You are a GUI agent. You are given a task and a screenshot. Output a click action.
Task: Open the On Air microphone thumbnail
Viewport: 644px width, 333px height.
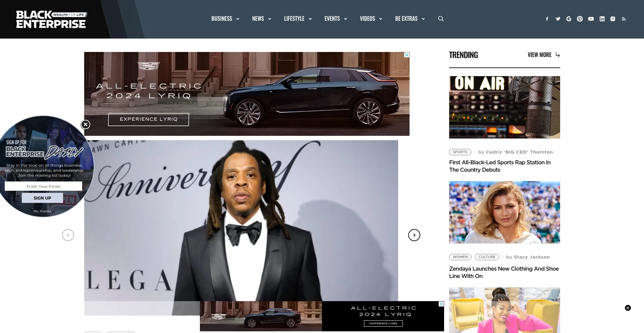pos(504,107)
